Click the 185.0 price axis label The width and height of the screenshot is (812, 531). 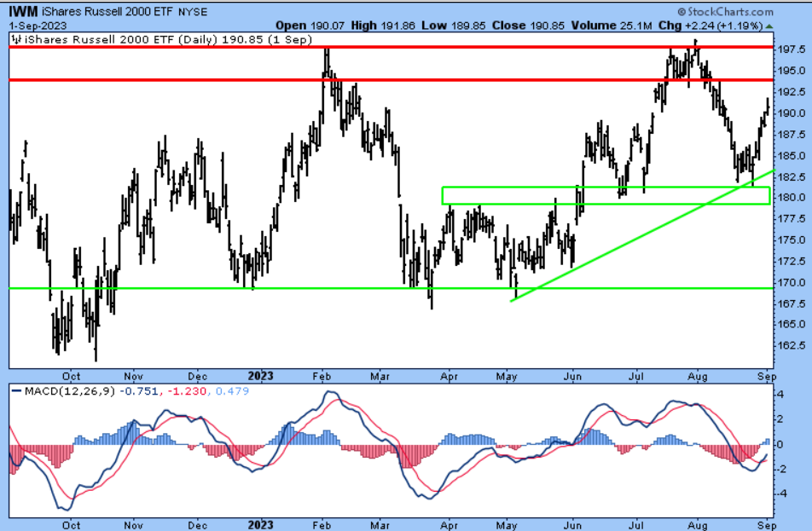(x=792, y=156)
